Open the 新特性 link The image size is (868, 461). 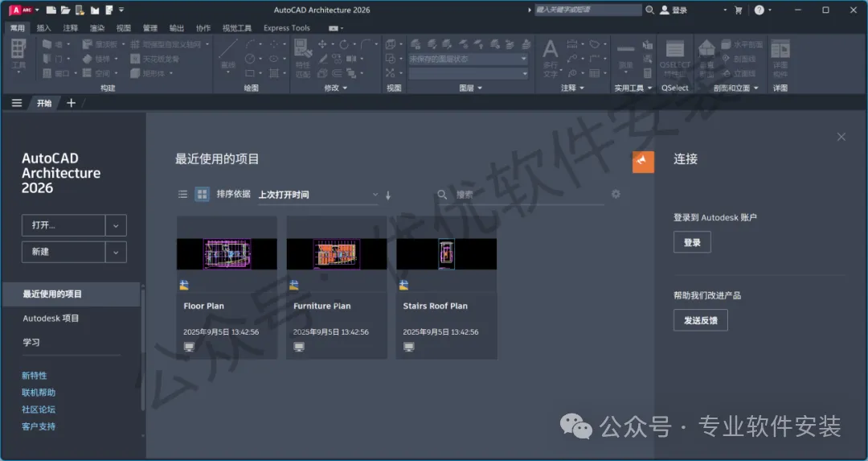click(35, 376)
